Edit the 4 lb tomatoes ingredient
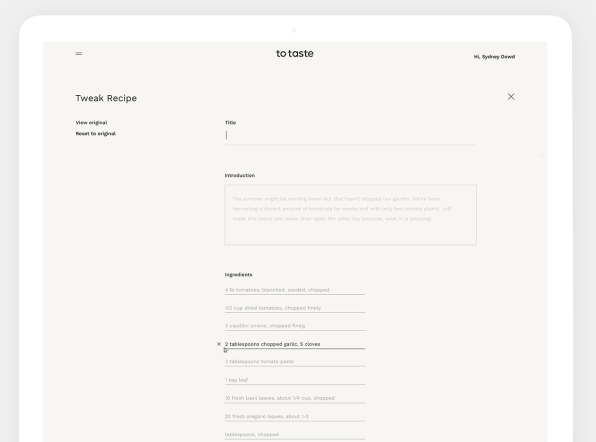Viewport: 596px width, 442px height. tap(295, 290)
